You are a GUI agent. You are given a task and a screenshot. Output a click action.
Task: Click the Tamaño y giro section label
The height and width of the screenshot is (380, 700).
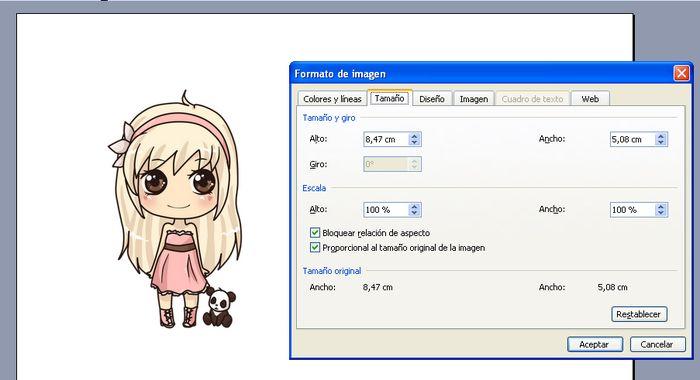(x=329, y=118)
